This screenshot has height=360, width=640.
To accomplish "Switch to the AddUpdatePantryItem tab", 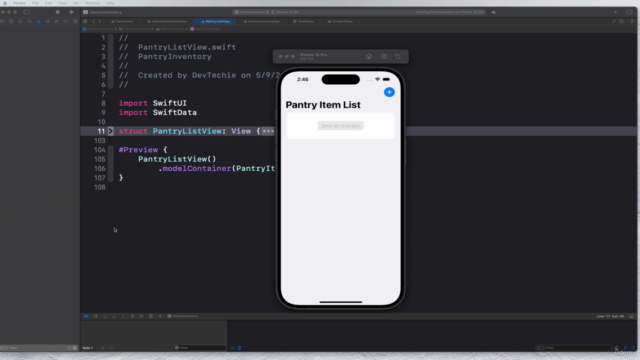I will (167, 21).
